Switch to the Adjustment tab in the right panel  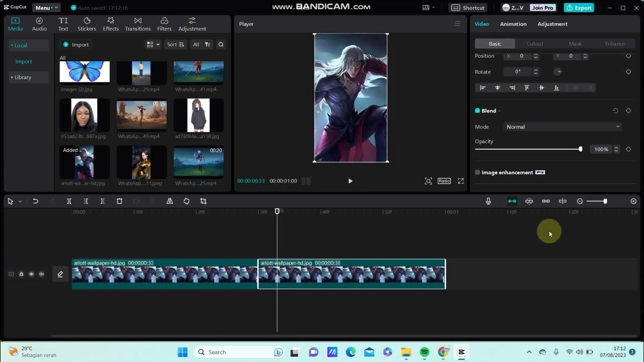(x=552, y=24)
